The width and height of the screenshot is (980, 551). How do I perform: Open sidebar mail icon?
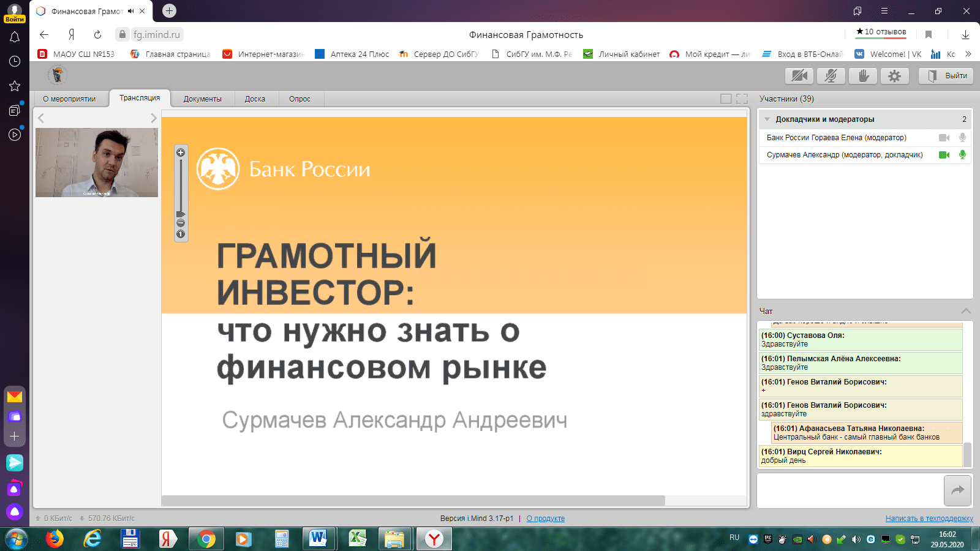(x=15, y=397)
